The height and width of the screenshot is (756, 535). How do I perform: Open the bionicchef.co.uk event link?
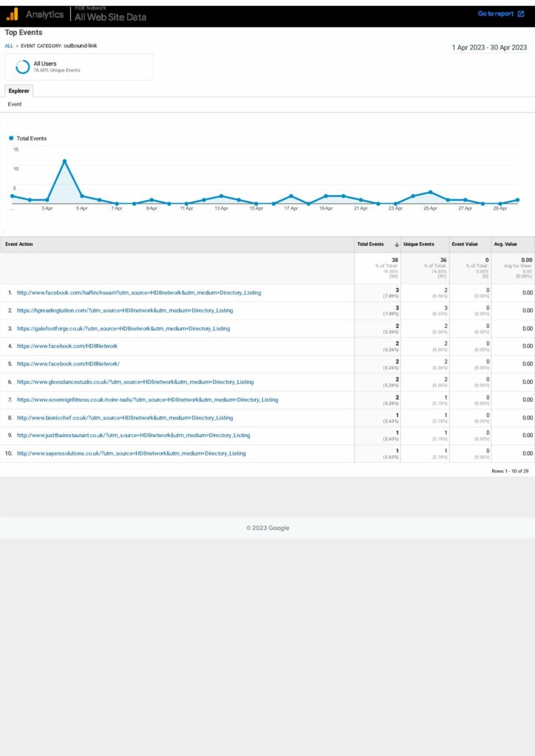click(124, 418)
